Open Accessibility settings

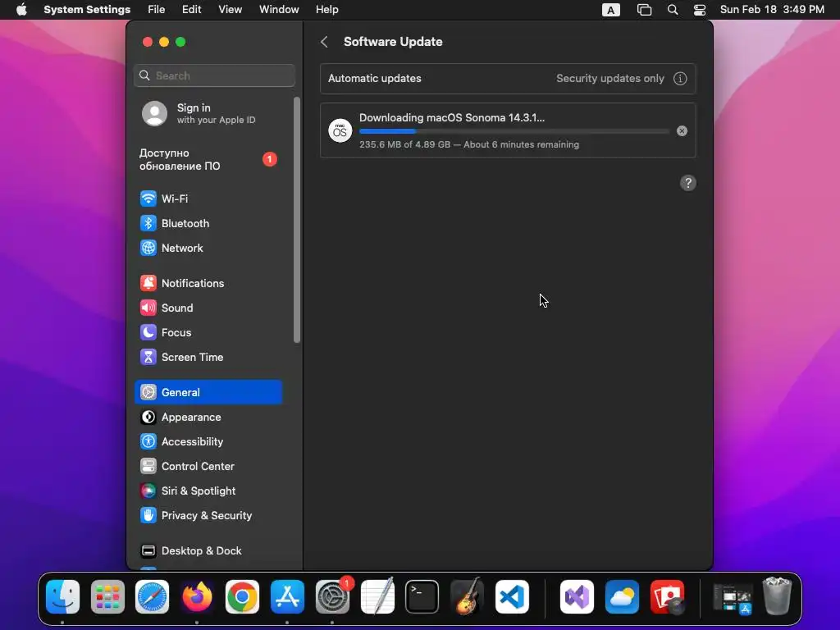(x=208, y=441)
